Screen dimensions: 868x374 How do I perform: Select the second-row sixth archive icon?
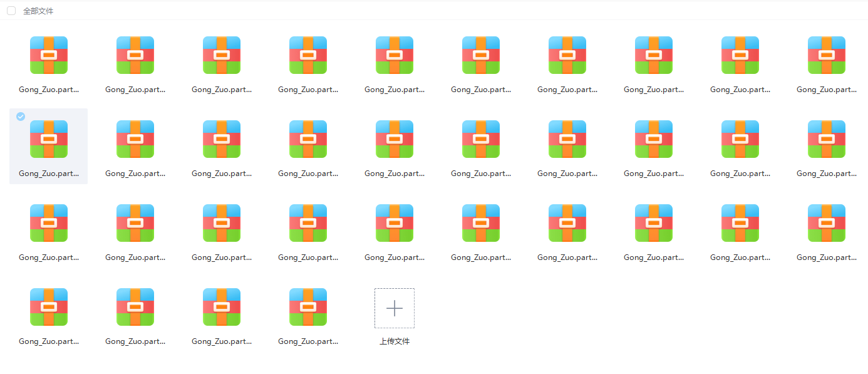(x=480, y=139)
